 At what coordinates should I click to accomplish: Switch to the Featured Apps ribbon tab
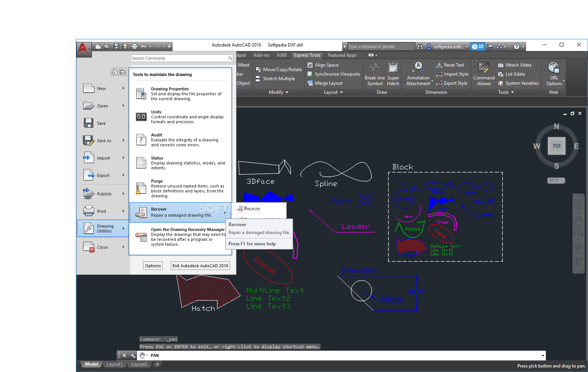[342, 55]
